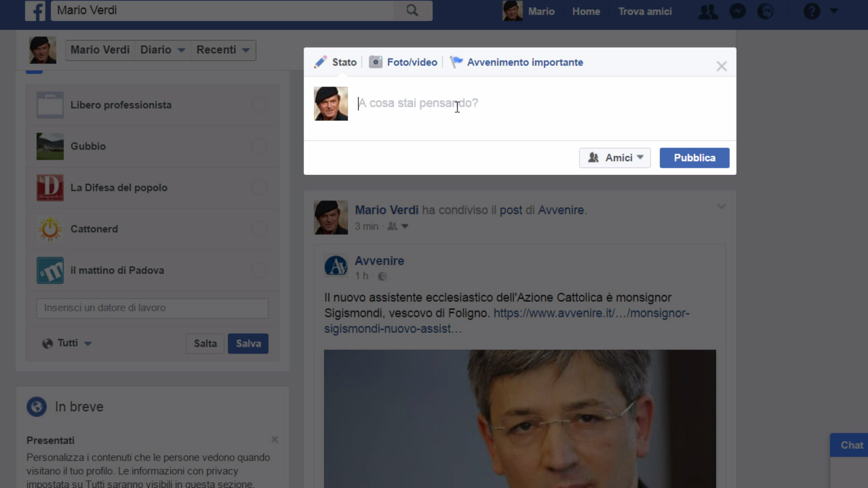This screenshot has height=488, width=868.
Task: Click the Pubblica button
Action: [694, 158]
